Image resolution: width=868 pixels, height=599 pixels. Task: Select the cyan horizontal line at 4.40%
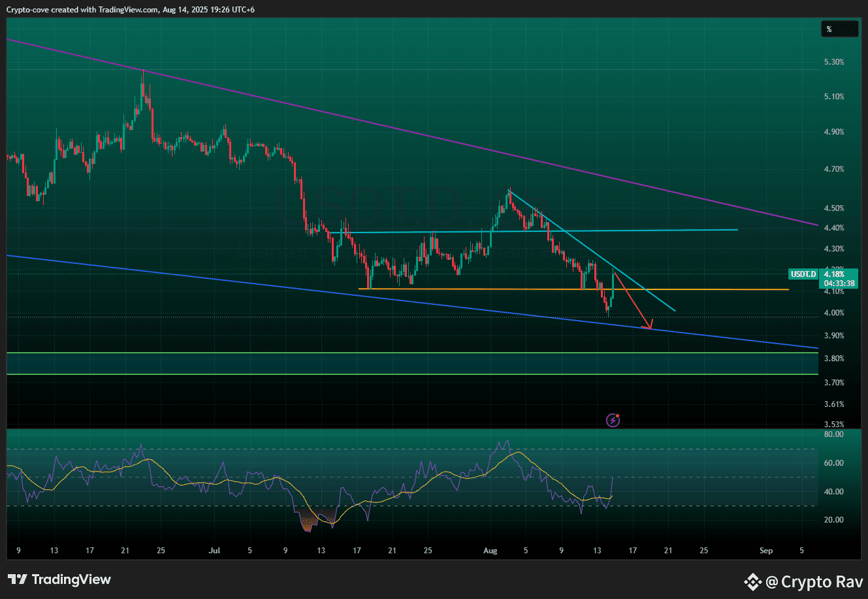point(534,231)
